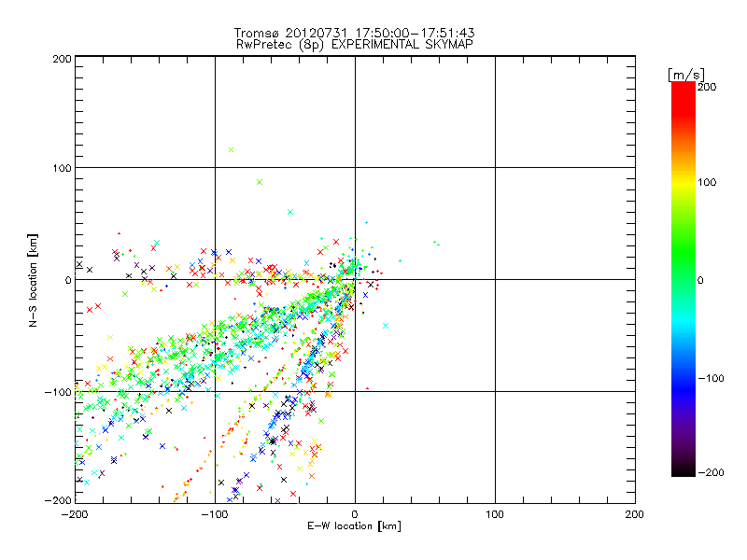Click the "N-S location [km]" axis label
This screenshot has width=747, height=560.
click(x=33, y=280)
